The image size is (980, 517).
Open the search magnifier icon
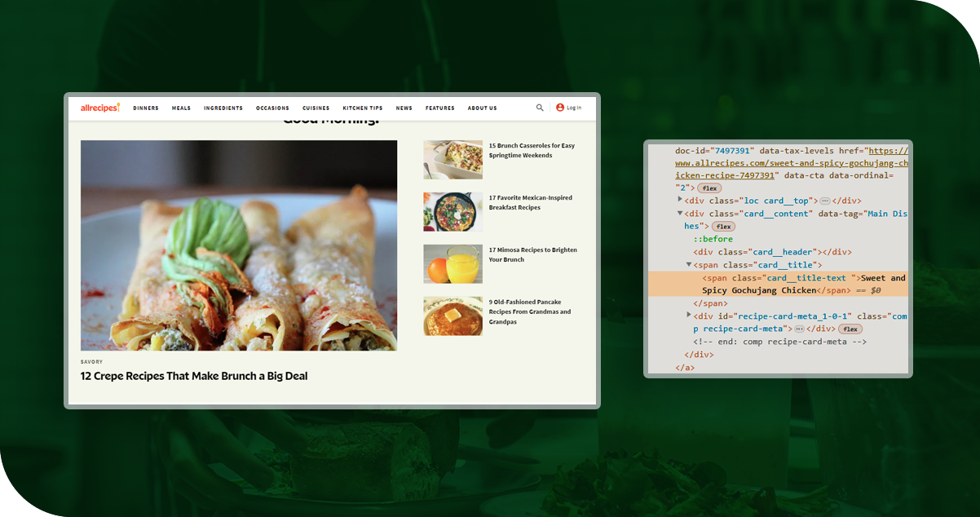pos(540,108)
